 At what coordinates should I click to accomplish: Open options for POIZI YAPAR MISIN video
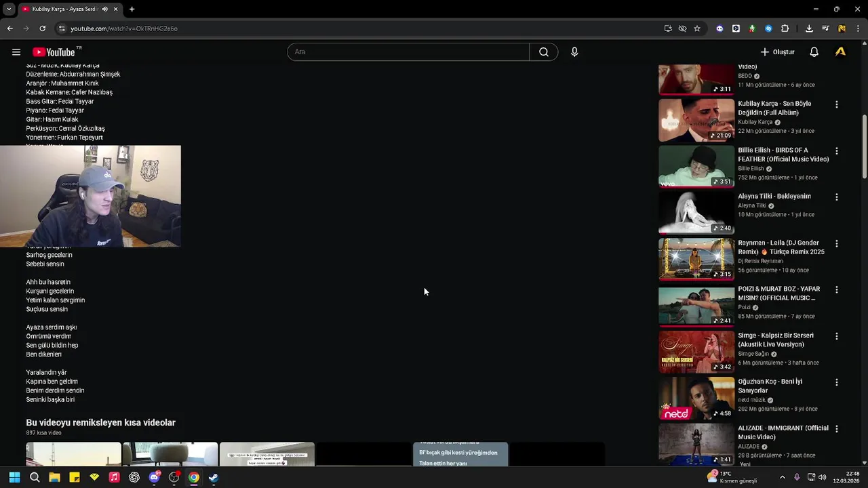tap(836, 290)
